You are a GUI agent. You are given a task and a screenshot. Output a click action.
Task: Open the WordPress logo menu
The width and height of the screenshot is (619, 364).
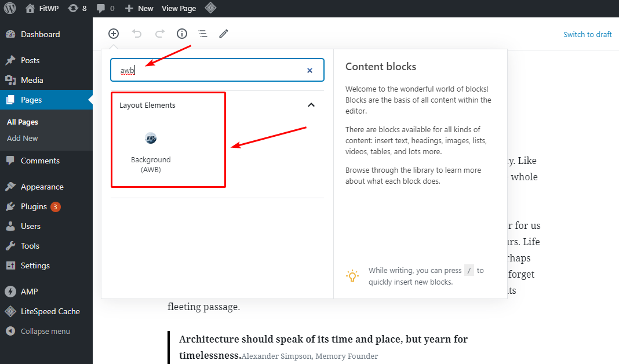[9, 8]
